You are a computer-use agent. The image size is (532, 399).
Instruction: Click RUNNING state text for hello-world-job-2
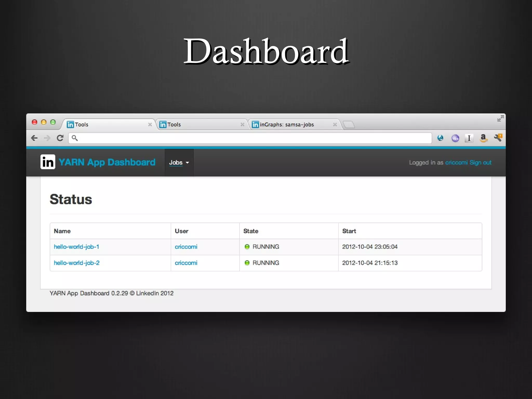[x=266, y=263]
